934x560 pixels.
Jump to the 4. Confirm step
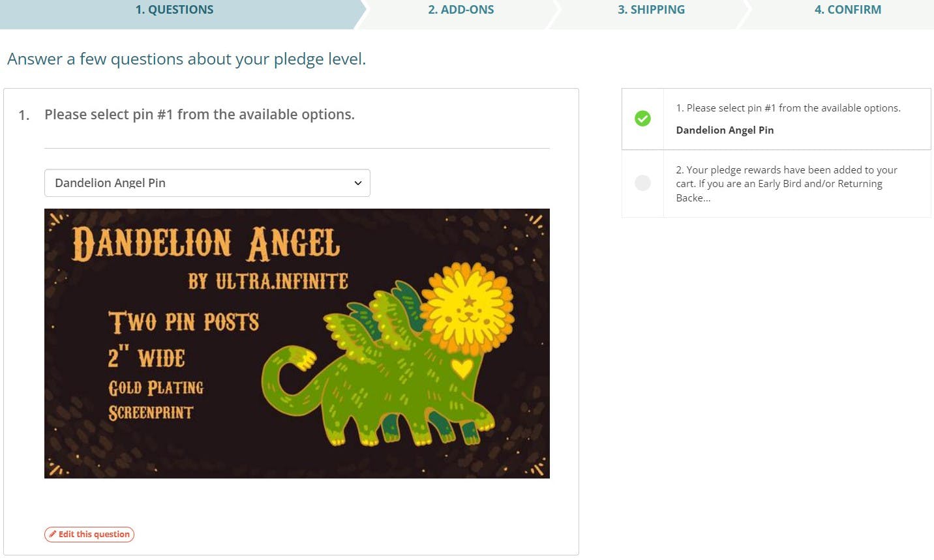[x=847, y=10]
